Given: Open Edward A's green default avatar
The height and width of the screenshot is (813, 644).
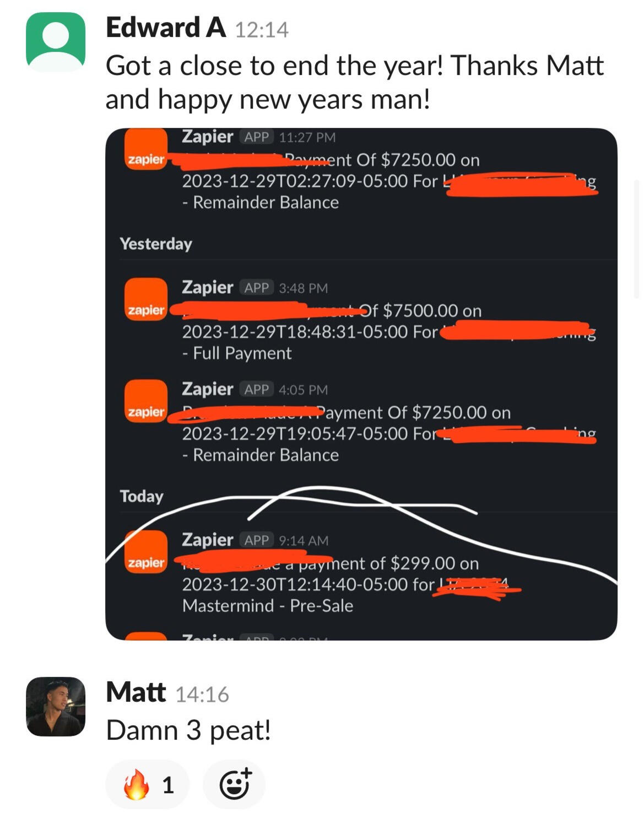Looking at the screenshot, I should pyautogui.click(x=56, y=42).
